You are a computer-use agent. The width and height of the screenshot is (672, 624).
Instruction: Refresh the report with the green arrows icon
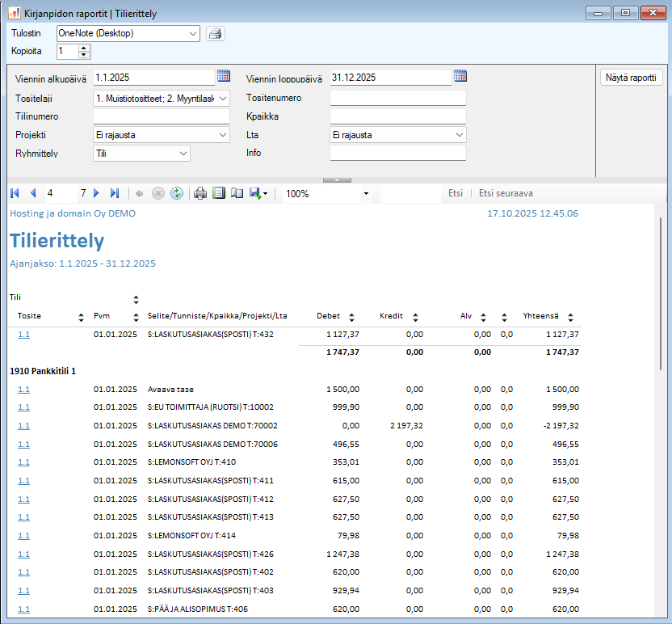click(176, 194)
